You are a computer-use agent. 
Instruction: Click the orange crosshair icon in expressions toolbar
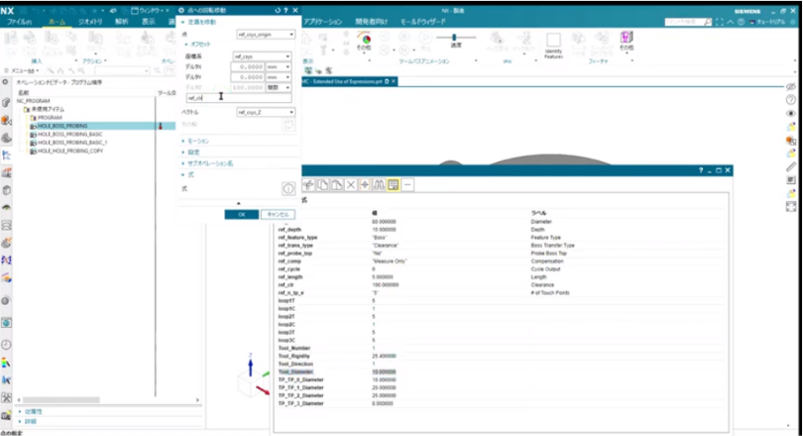coord(365,185)
